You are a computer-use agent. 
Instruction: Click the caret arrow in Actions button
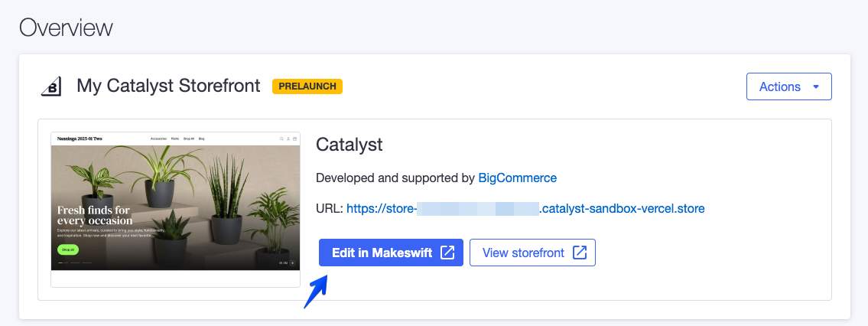pos(816,87)
